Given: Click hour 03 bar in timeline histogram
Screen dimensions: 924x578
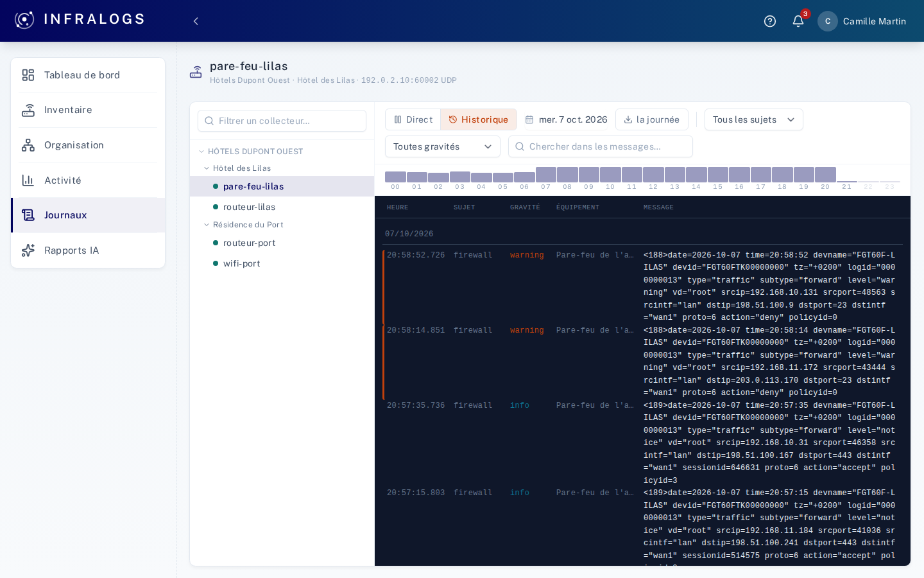Looking at the screenshot, I should 460,177.
